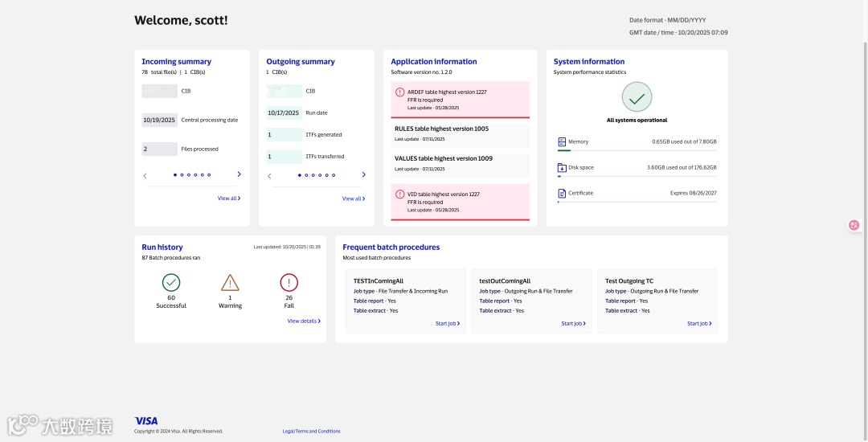Click the VID table alert icon
The height and width of the screenshot is (442, 868).
coord(399,194)
